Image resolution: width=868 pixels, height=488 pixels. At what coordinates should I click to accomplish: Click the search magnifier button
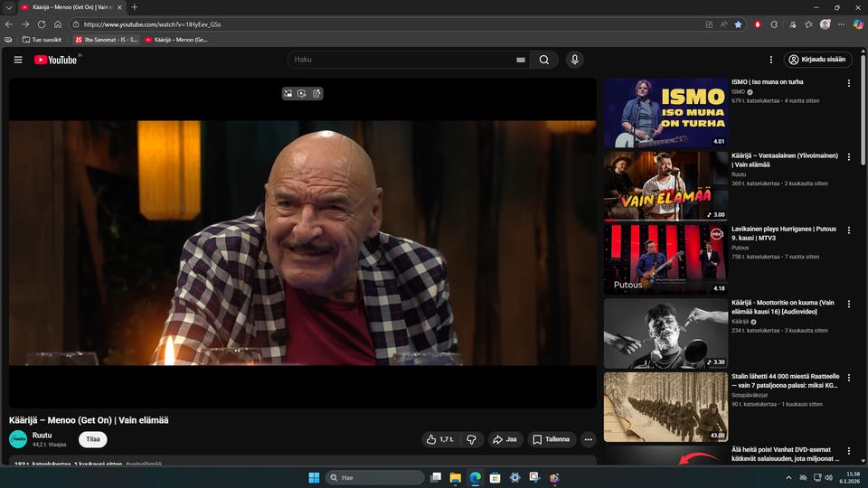point(543,60)
